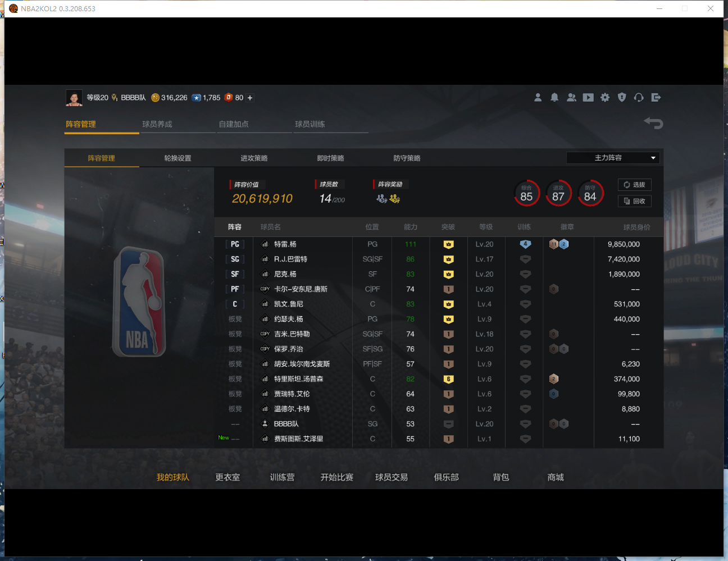Image resolution: width=728 pixels, height=561 pixels.
Task: Select player row 吉米.巴特勒
Action: 439,334
